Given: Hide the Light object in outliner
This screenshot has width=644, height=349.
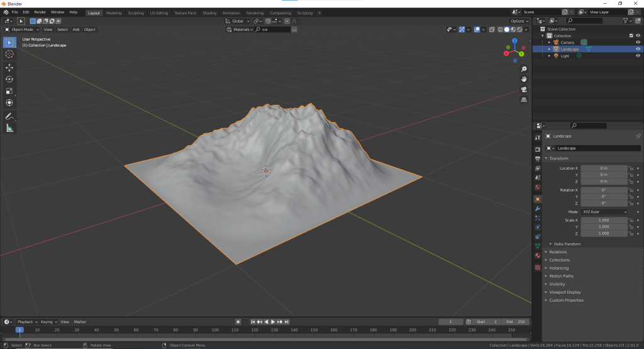Looking at the screenshot, I should tap(638, 55).
